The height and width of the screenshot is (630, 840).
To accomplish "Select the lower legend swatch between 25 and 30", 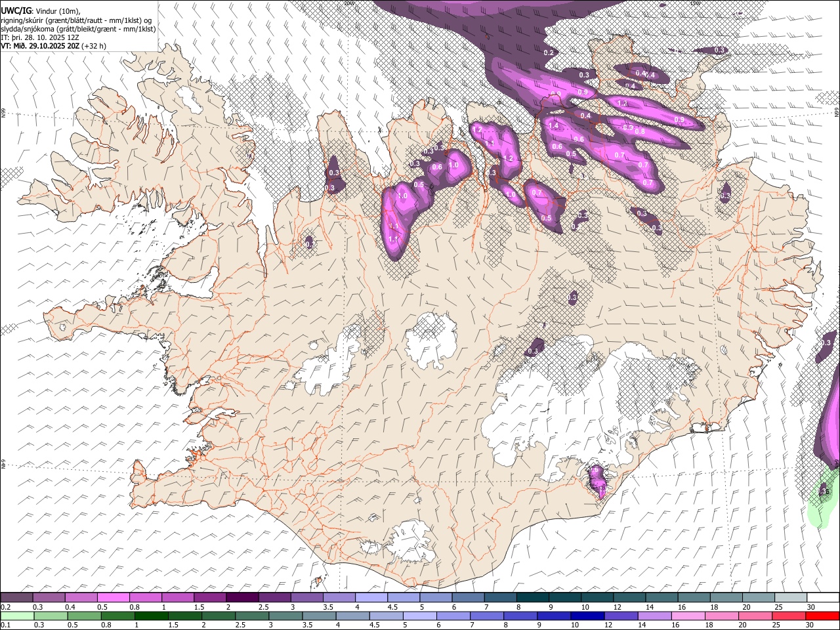I will click(789, 616).
